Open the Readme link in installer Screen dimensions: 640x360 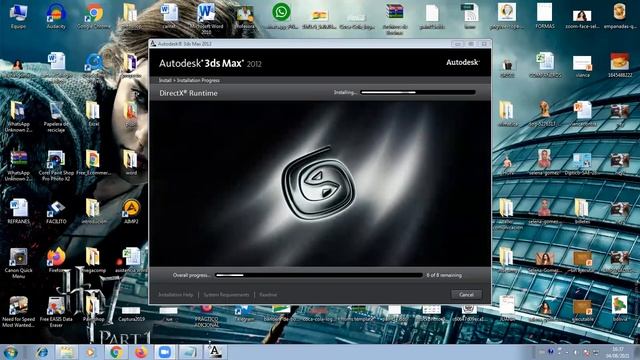point(268,295)
